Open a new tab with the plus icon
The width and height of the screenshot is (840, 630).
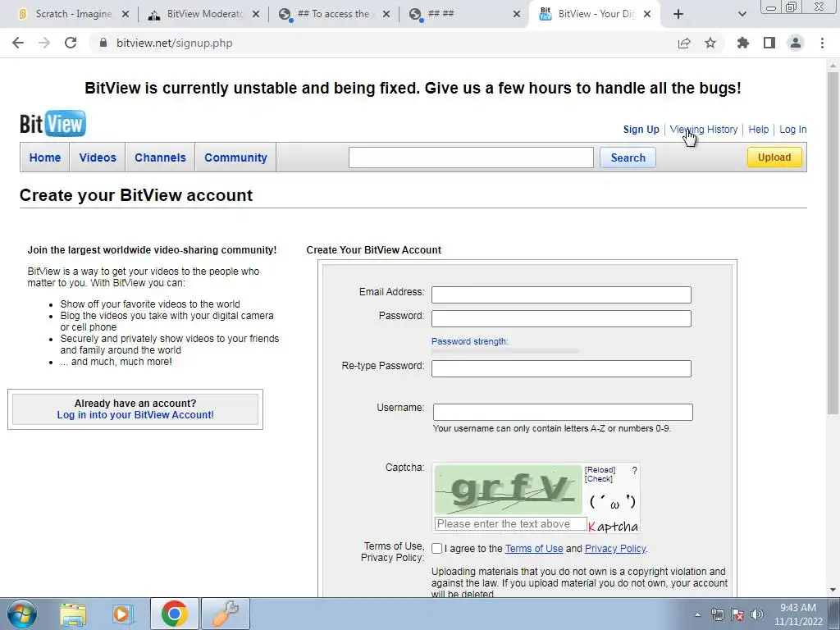[678, 14]
